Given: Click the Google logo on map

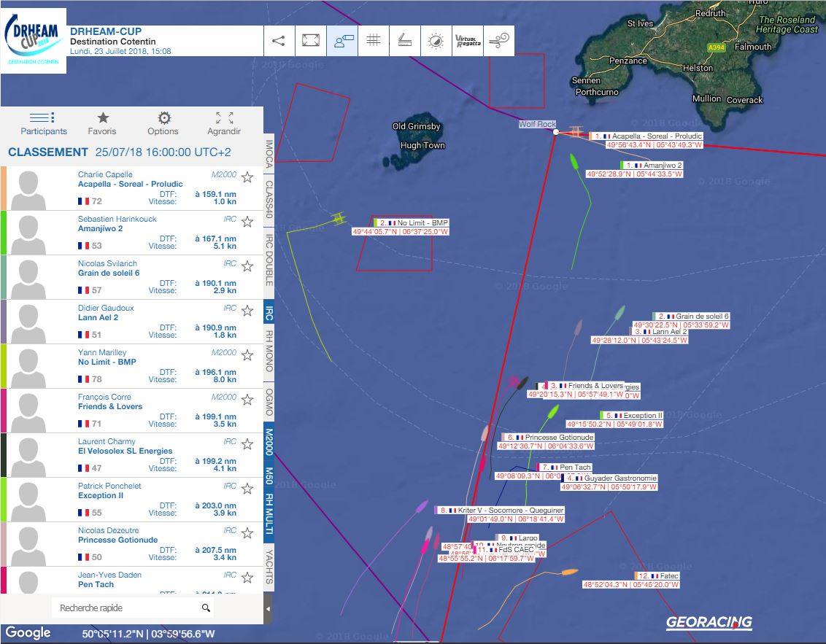Looking at the screenshot, I should (28, 632).
